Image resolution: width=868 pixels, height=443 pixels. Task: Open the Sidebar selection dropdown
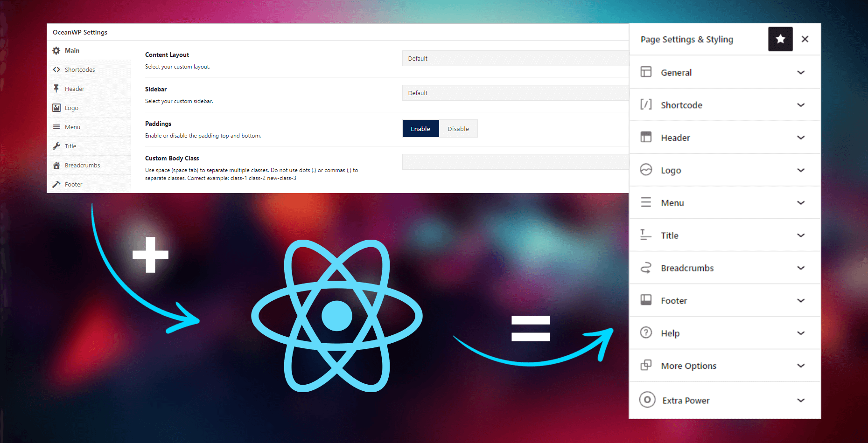[x=515, y=93]
